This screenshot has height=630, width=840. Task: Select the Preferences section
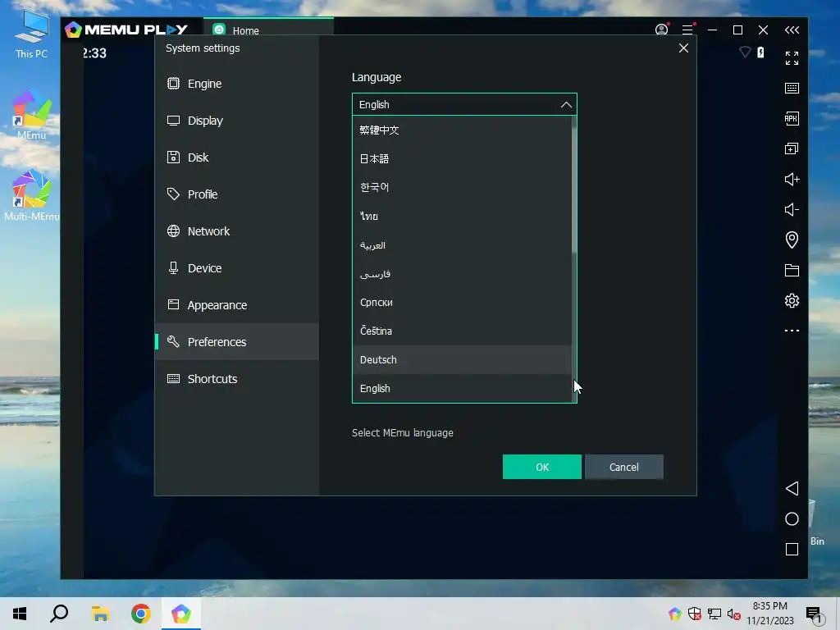coord(237,342)
